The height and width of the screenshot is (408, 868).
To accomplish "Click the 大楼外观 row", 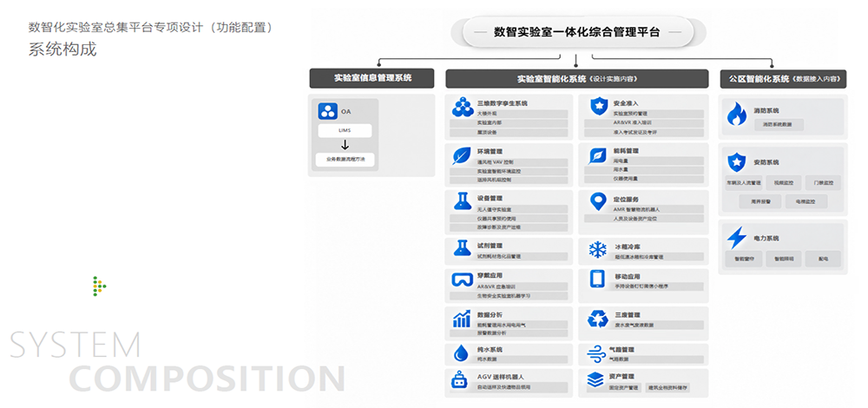I will (x=509, y=114).
